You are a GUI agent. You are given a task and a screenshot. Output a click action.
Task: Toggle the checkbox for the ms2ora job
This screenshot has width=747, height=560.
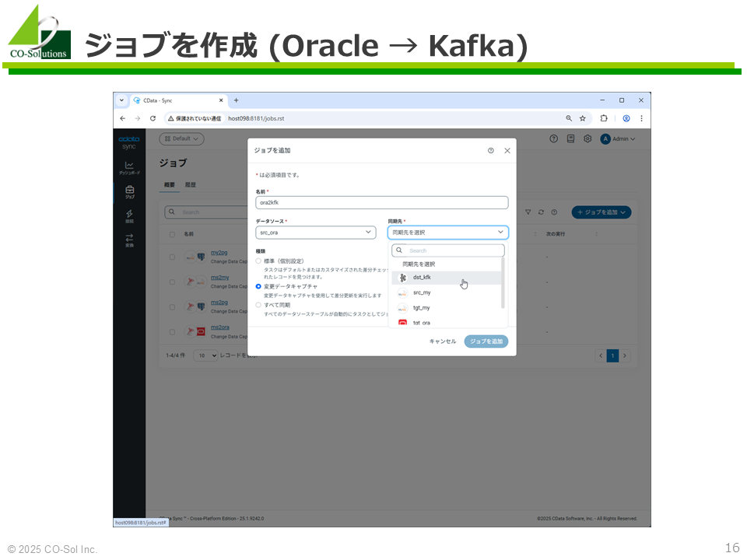(172, 332)
